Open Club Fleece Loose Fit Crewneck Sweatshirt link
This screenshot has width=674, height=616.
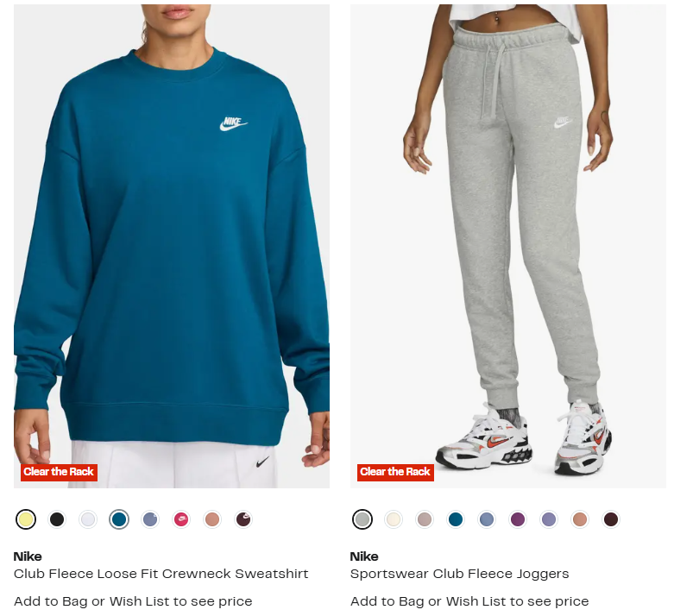[161, 574]
